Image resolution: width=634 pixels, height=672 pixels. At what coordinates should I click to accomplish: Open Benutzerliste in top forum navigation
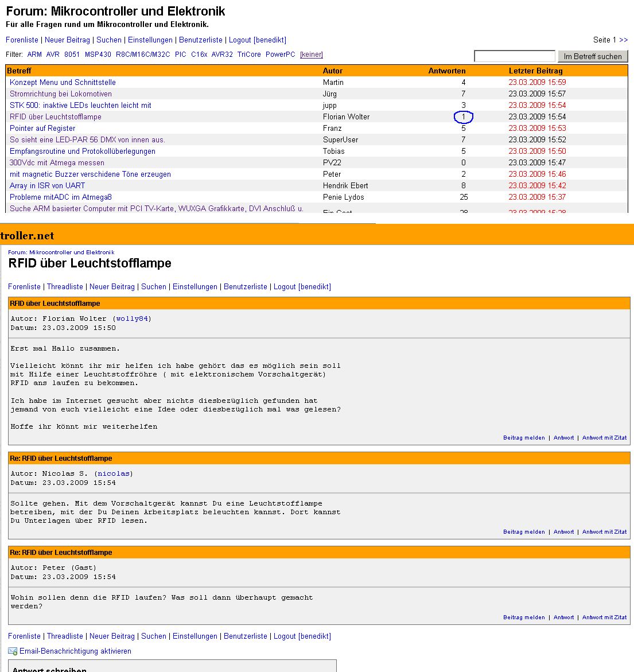coord(200,40)
